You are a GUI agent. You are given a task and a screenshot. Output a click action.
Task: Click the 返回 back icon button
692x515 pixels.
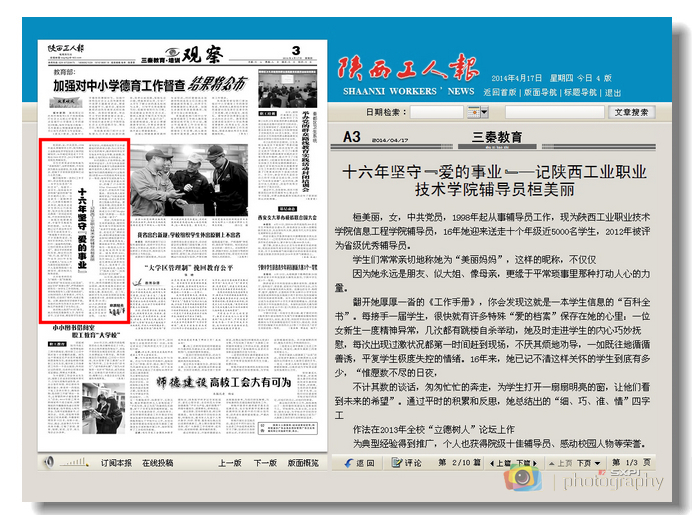point(359,463)
